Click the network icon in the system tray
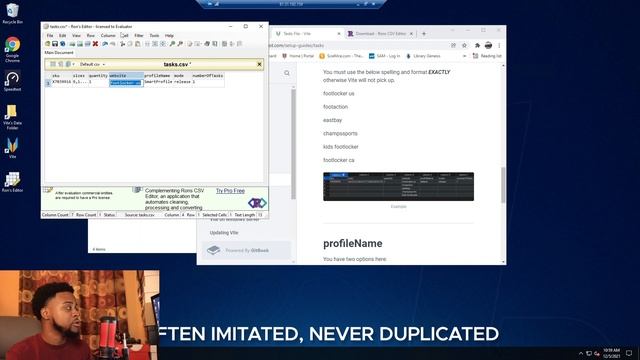This screenshot has height=360, width=640. tap(589, 353)
